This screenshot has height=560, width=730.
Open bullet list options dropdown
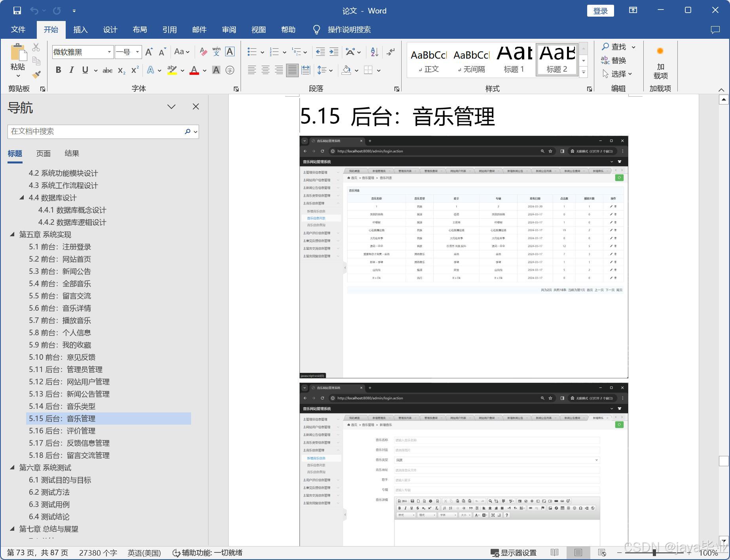pos(262,52)
